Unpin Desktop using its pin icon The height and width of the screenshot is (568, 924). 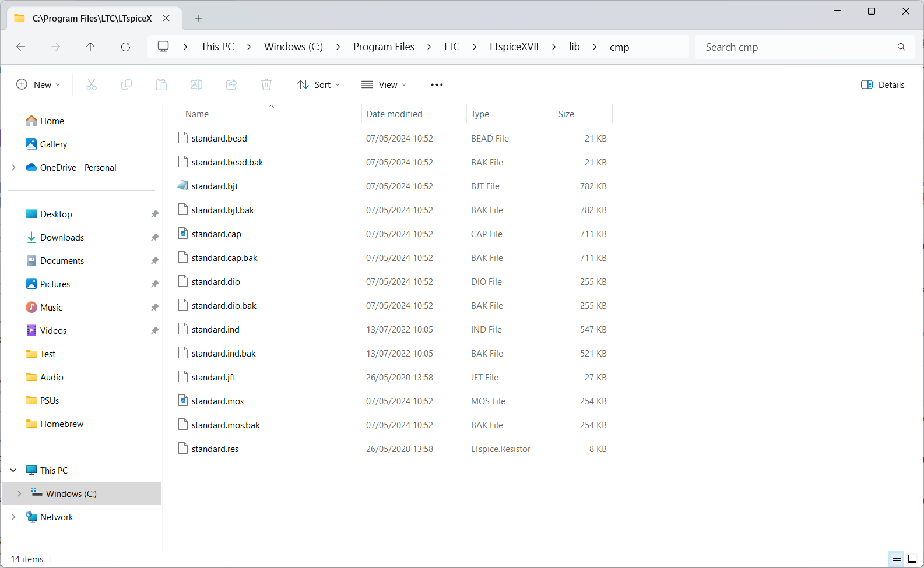click(154, 214)
